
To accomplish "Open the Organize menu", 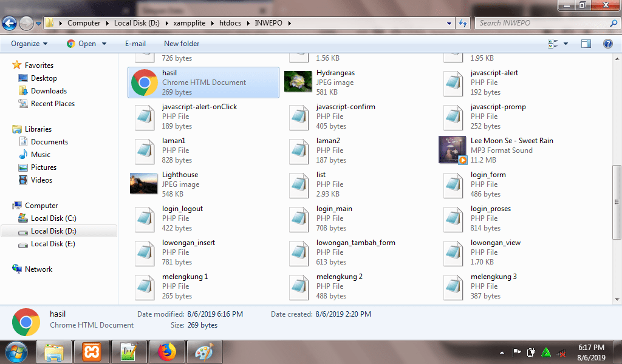I will [x=29, y=44].
